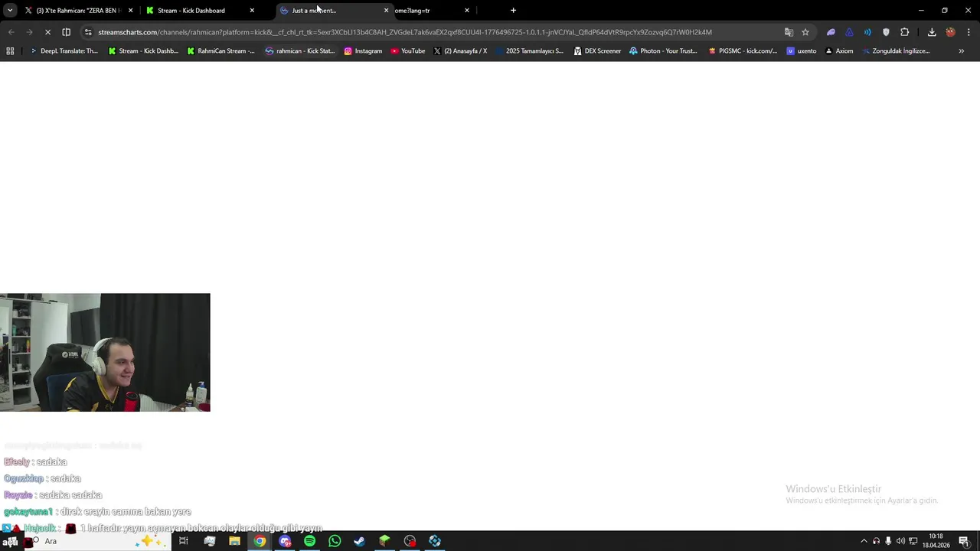Screen dimensions: 980x551
Task: Go forward in browser history
Action: coord(29,32)
